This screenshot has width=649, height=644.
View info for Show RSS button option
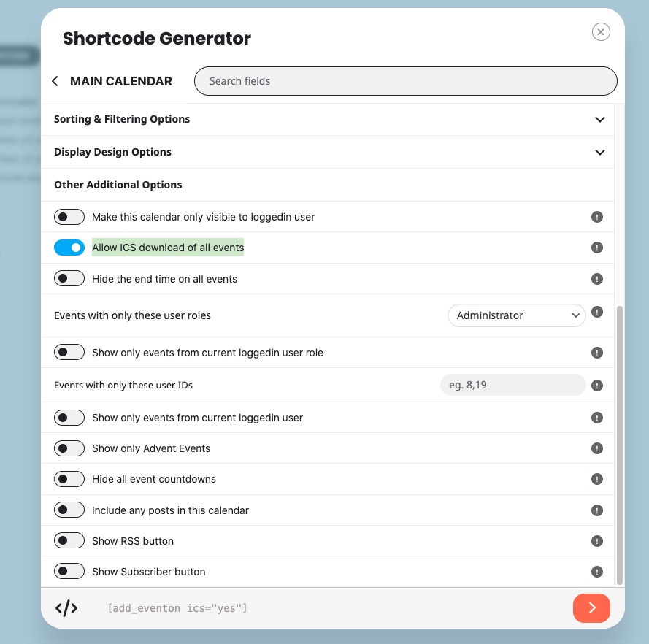pos(596,541)
